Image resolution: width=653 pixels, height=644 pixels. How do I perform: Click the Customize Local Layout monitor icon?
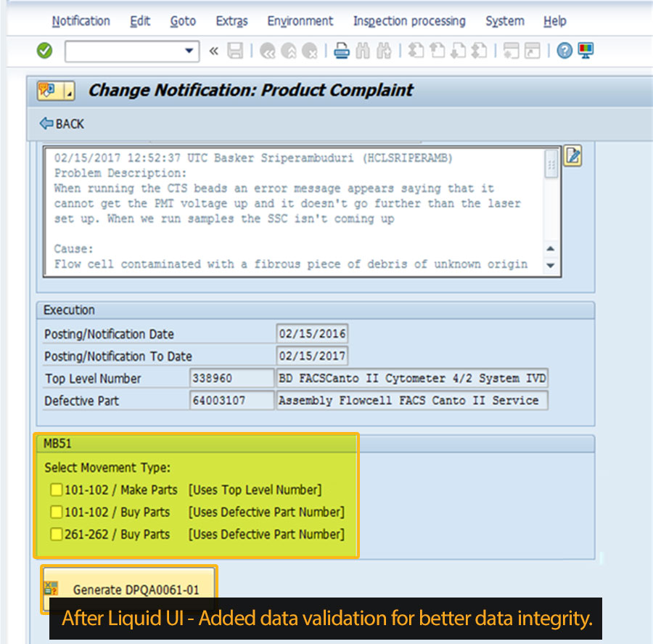point(586,51)
